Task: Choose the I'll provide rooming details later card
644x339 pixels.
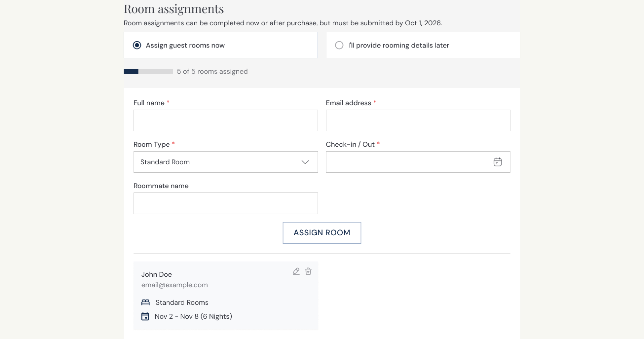Action: (x=423, y=45)
